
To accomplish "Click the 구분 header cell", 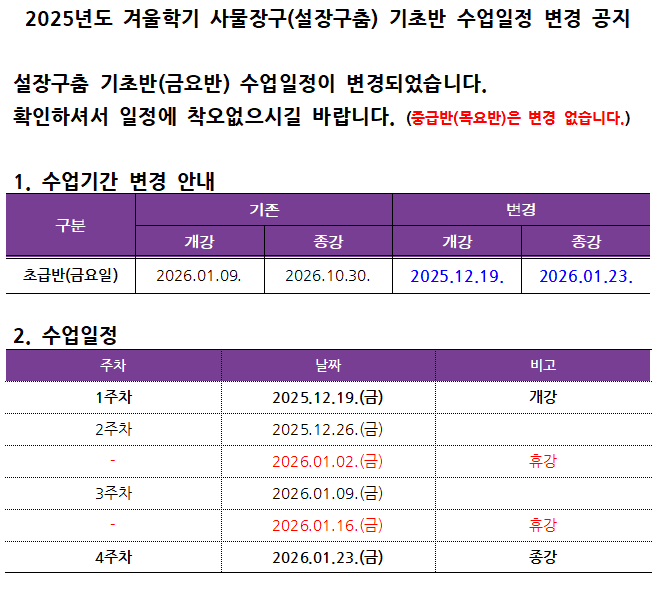I will 70,225.
